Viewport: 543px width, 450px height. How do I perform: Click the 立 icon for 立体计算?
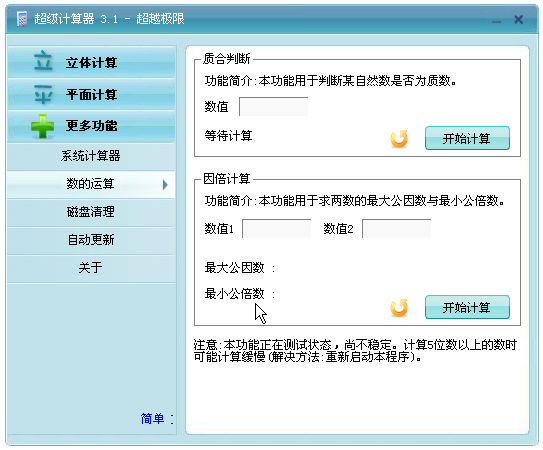[x=43, y=61]
